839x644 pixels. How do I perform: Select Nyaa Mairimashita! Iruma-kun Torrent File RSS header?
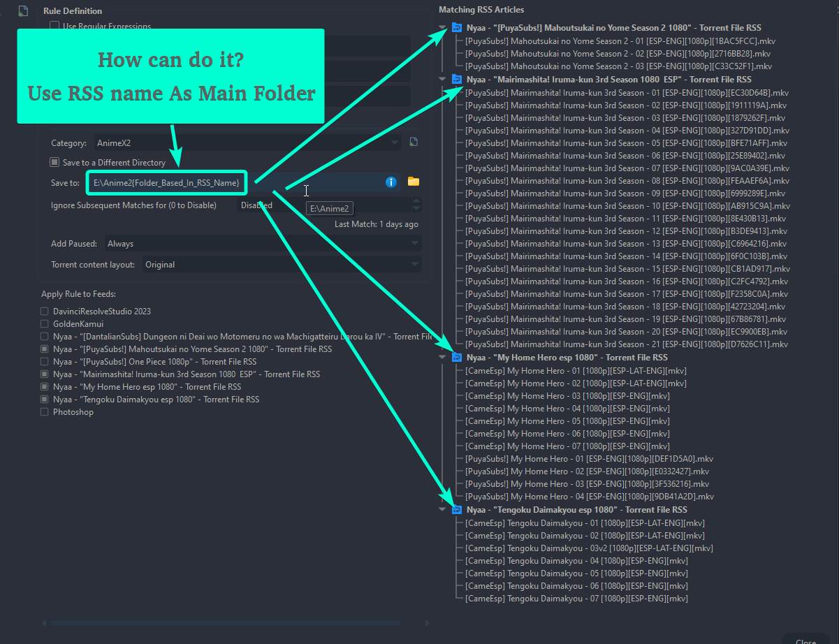coord(609,80)
